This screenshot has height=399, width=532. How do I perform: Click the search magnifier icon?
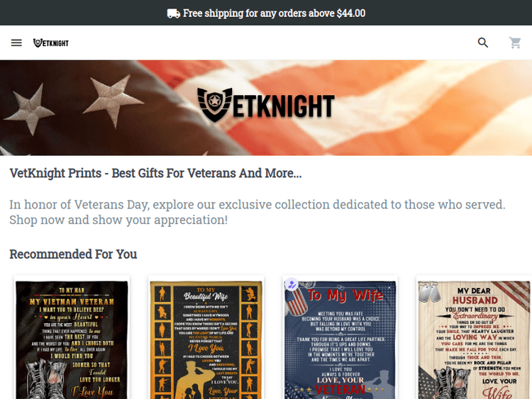coord(483,43)
